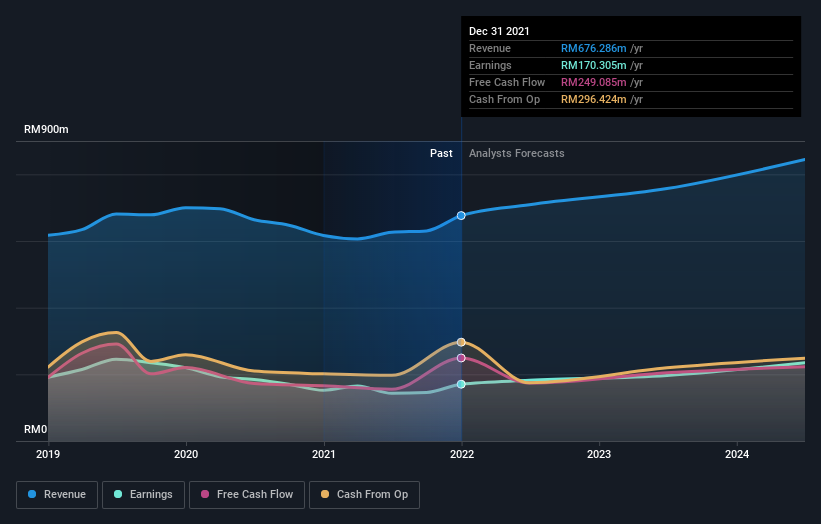Click the Cash From Op label in tooltip
The image size is (821, 524).
tap(504, 99)
